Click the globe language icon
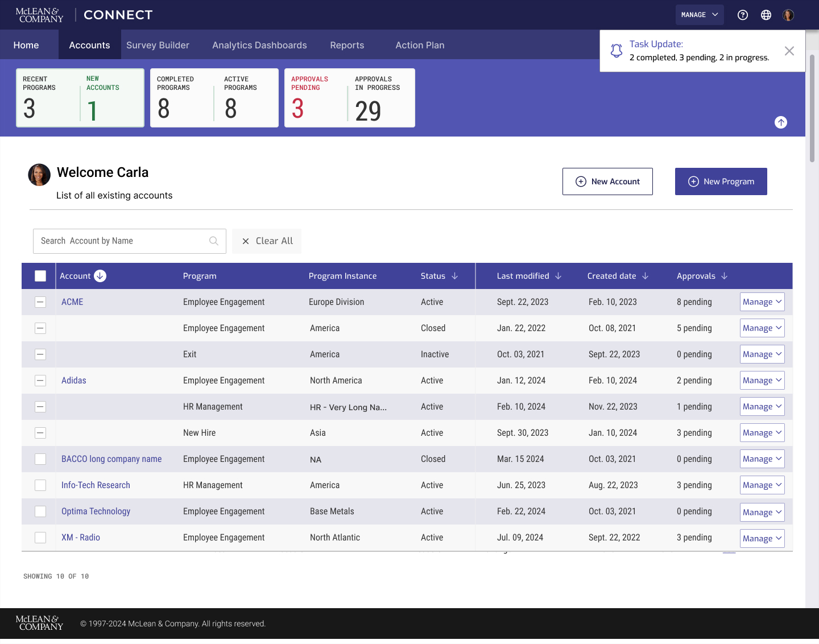This screenshot has width=819, height=644. 766,15
